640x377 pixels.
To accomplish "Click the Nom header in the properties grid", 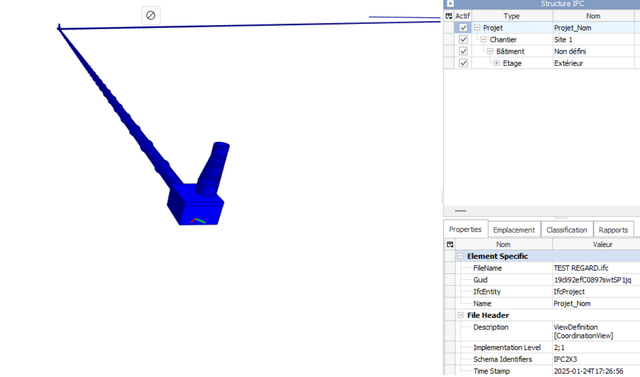I will (x=503, y=244).
